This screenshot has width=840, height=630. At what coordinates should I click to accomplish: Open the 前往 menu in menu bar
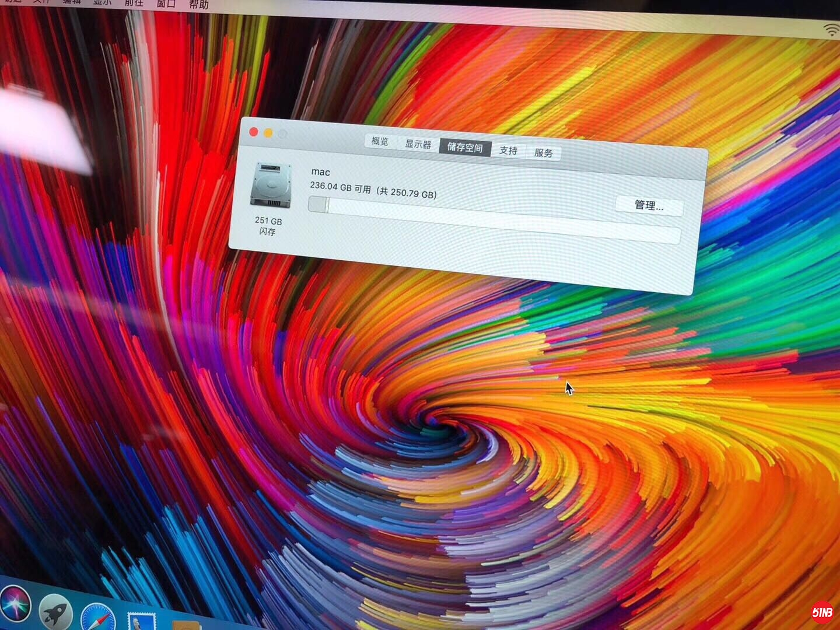point(134,3)
